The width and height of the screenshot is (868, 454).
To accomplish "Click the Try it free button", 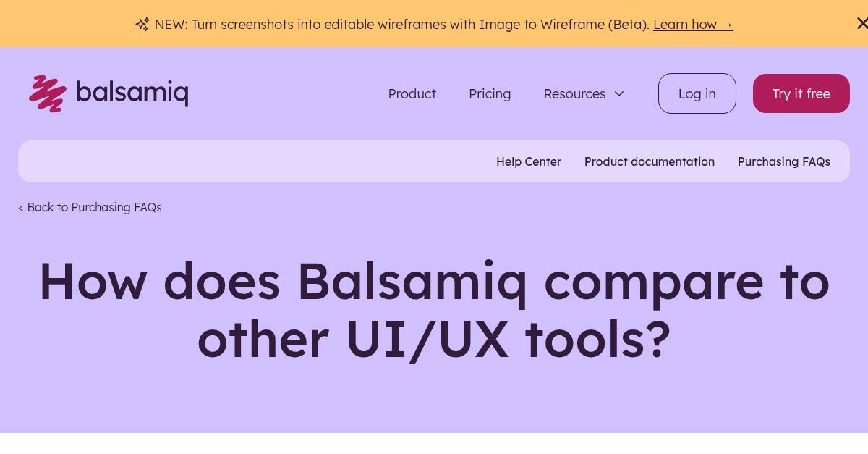I will pos(801,93).
